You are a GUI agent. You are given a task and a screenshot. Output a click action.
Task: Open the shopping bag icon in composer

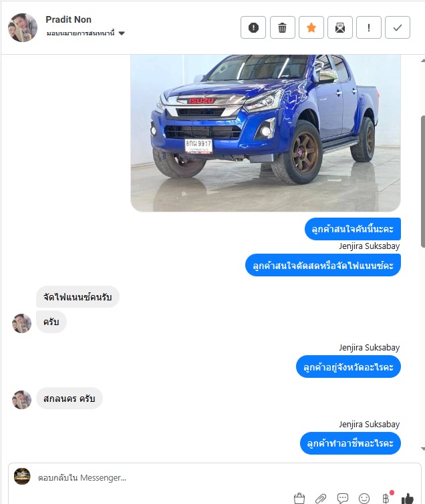pos(299,498)
